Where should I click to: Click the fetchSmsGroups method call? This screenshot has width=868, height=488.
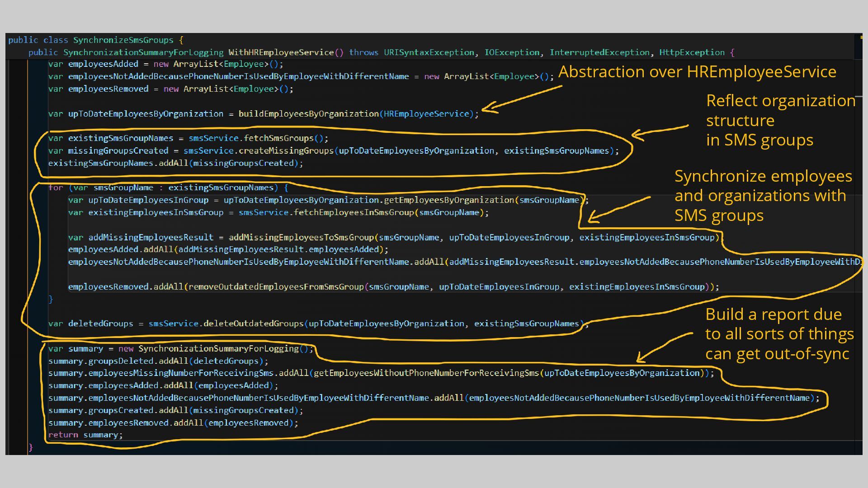click(278, 138)
